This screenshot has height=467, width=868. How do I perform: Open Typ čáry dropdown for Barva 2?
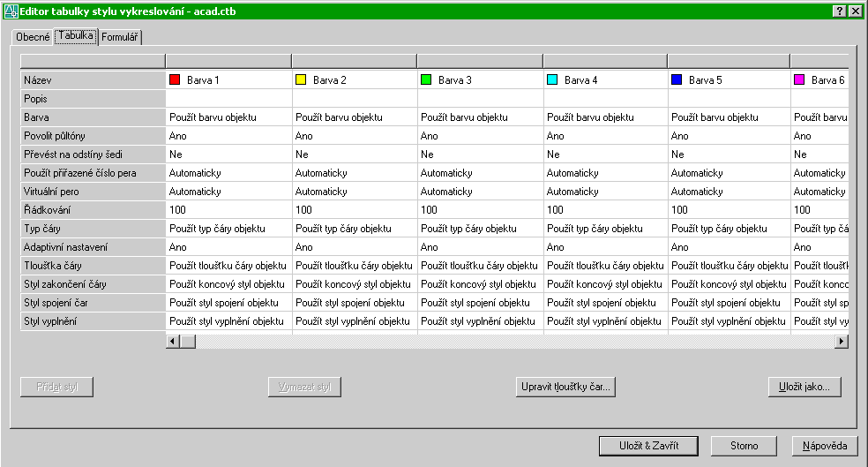click(x=354, y=229)
